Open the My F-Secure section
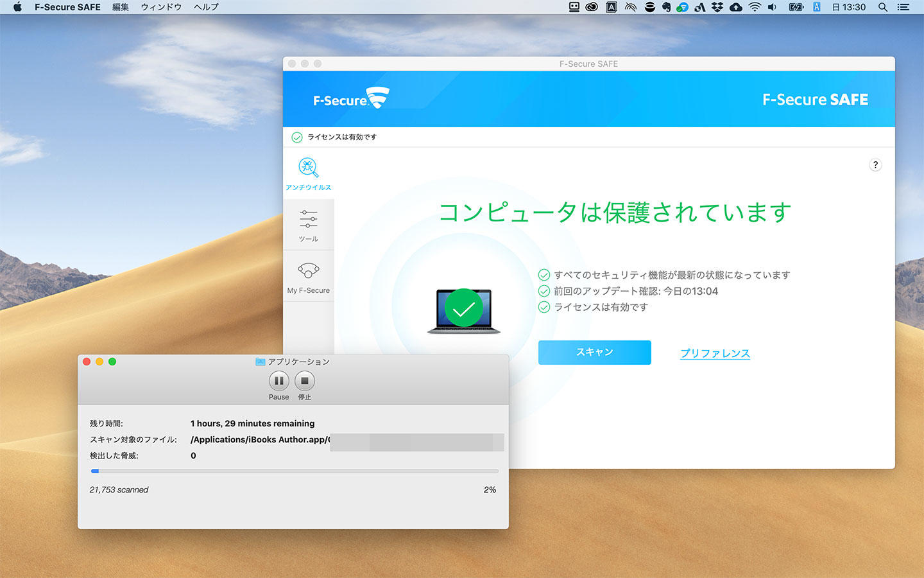The image size is (924, 578). coord(309,275)
